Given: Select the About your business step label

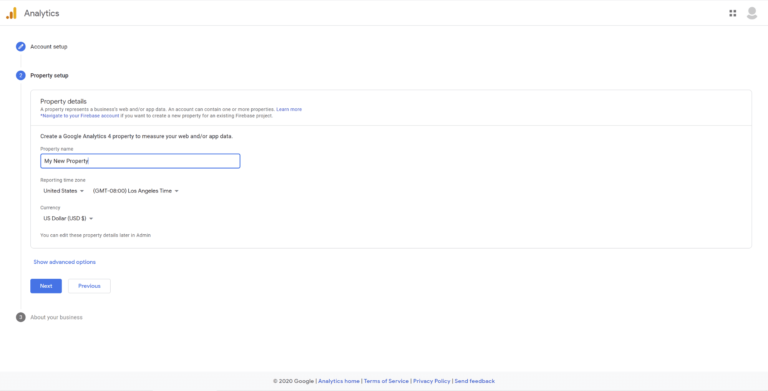Looking at the screenshot, I should [x=56, y=318].
